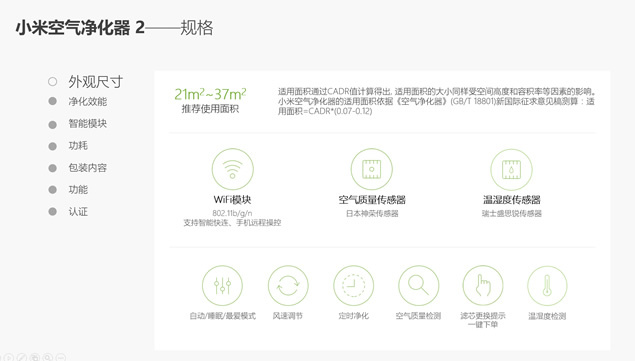This screenshot has width=635, height=361.
Task: Click the filter replacement hand-pointer icon
Action: [483, 286]
